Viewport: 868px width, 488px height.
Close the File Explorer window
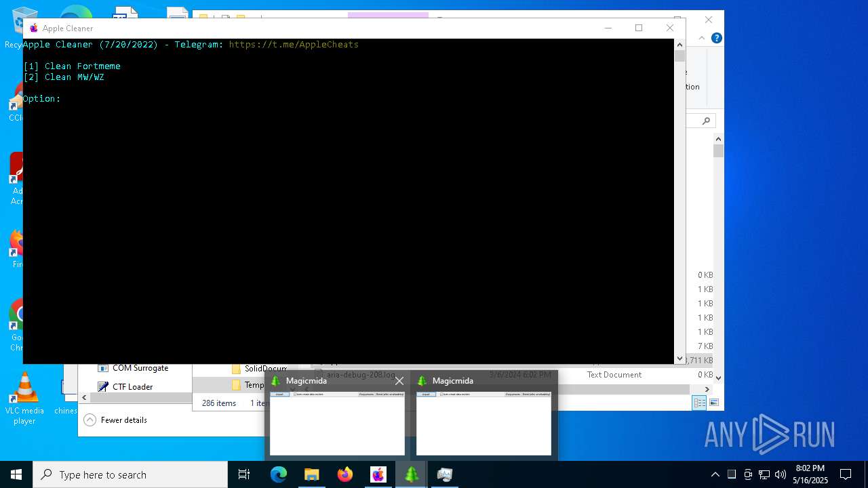coord(709,20)
